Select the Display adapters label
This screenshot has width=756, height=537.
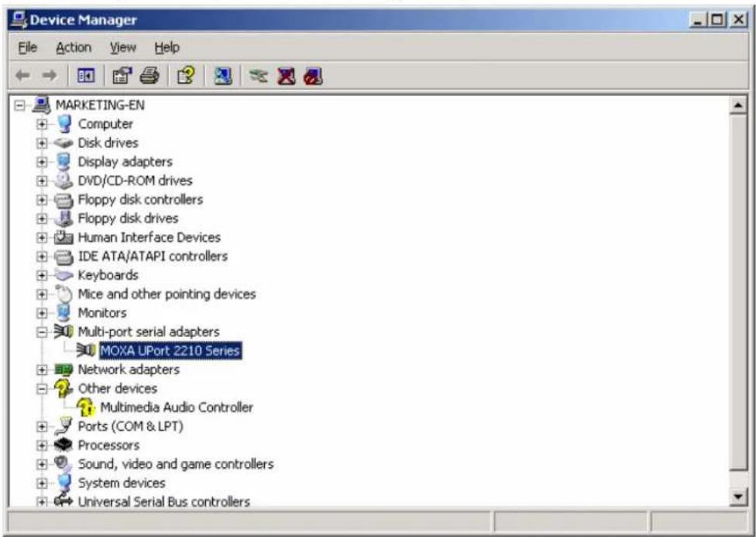pos(125,162)
